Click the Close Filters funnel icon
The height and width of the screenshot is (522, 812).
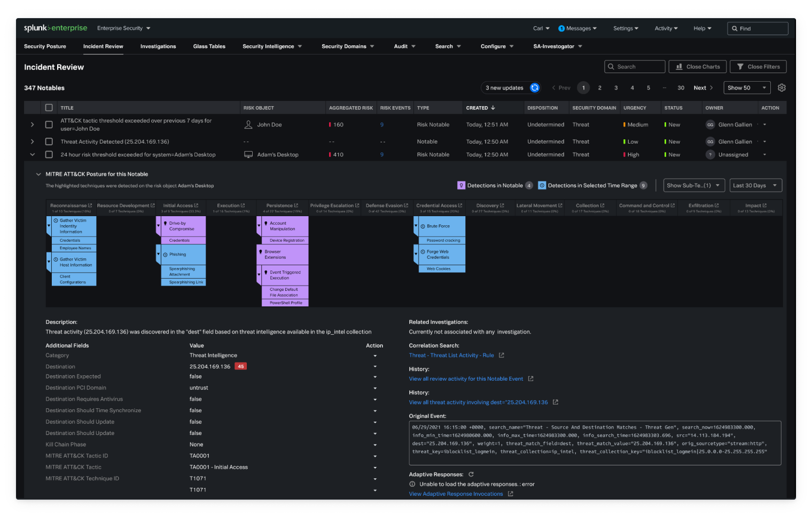click(x=741, y=66)
